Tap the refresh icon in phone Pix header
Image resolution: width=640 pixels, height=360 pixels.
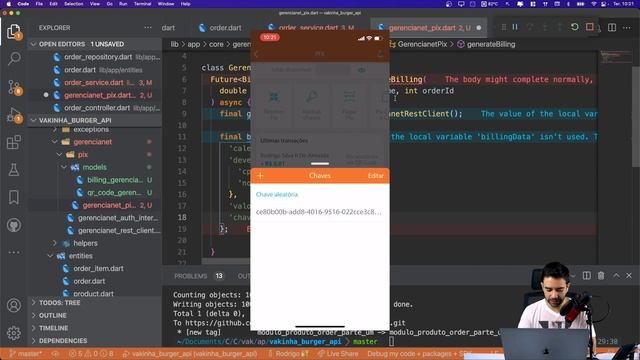(380, 54)
